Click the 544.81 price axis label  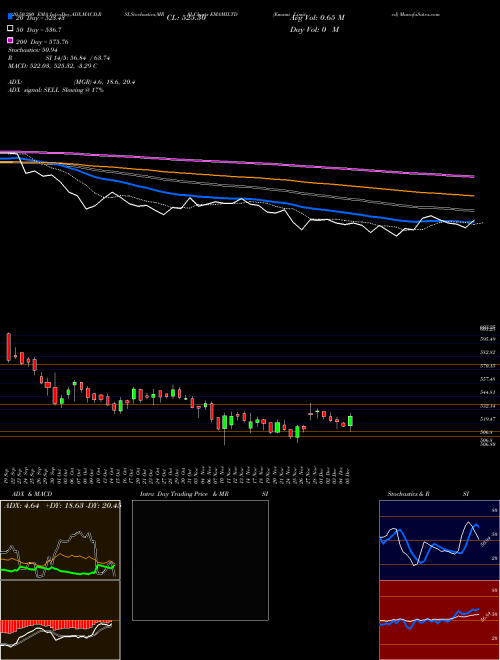(x=489, y=392)
